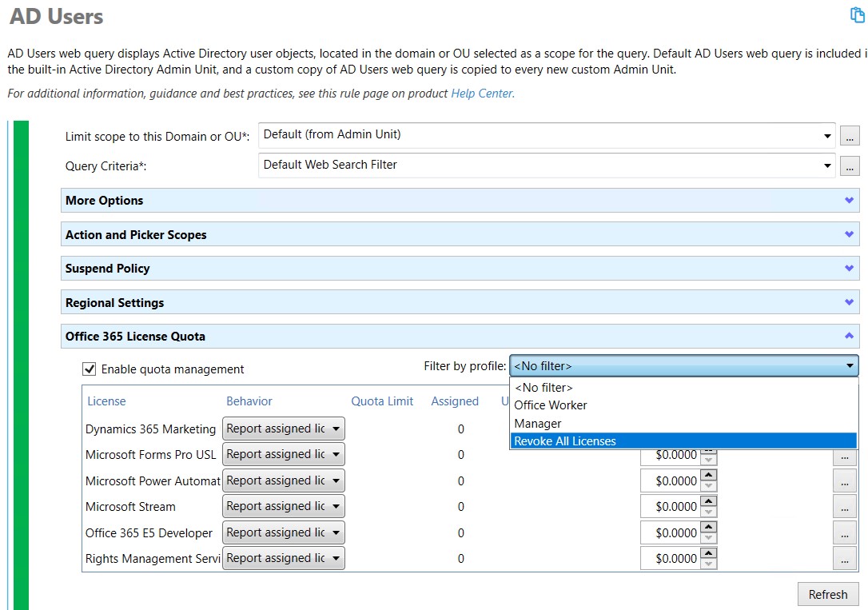Image resolution: width=868 pixels, height=610 pixels.
Task: Open the Help Center link
Action: click(x=482, y=94)
